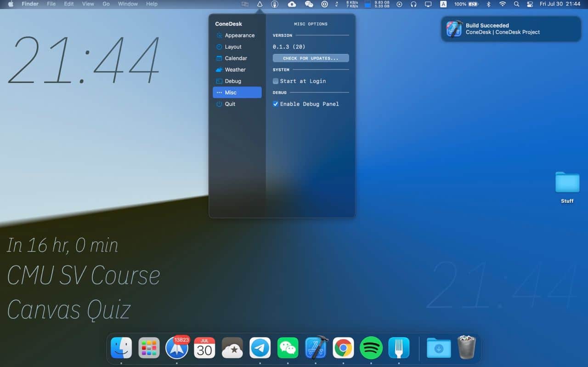Open WeChat from the Dock
588x367 pixels.
288,348
